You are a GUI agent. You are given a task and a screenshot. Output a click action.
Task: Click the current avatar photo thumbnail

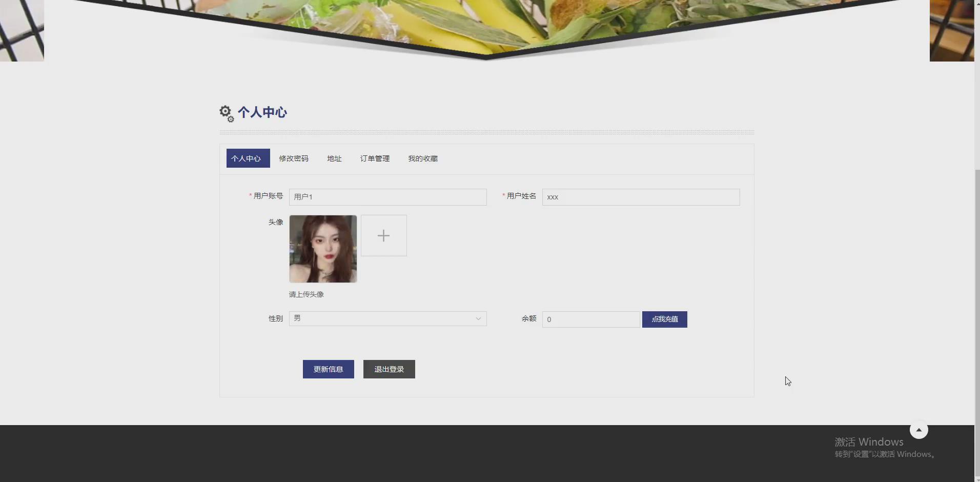(x=323, y=249)
